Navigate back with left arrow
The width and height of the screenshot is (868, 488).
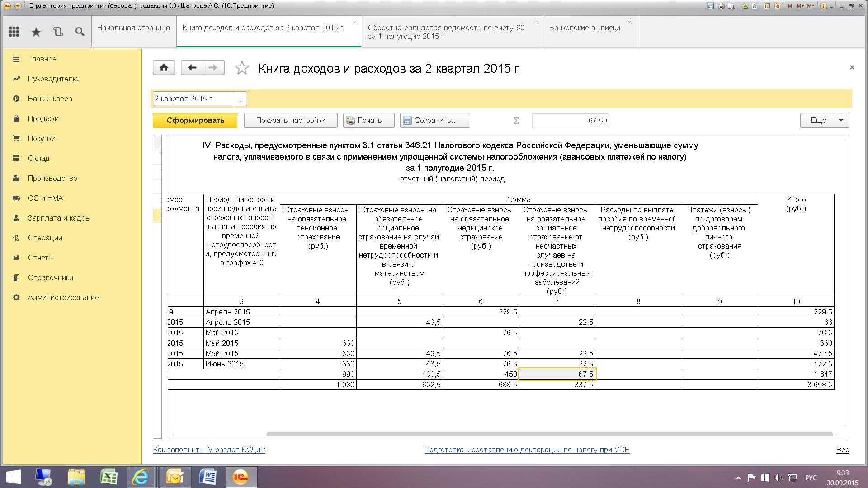[192, 68]
